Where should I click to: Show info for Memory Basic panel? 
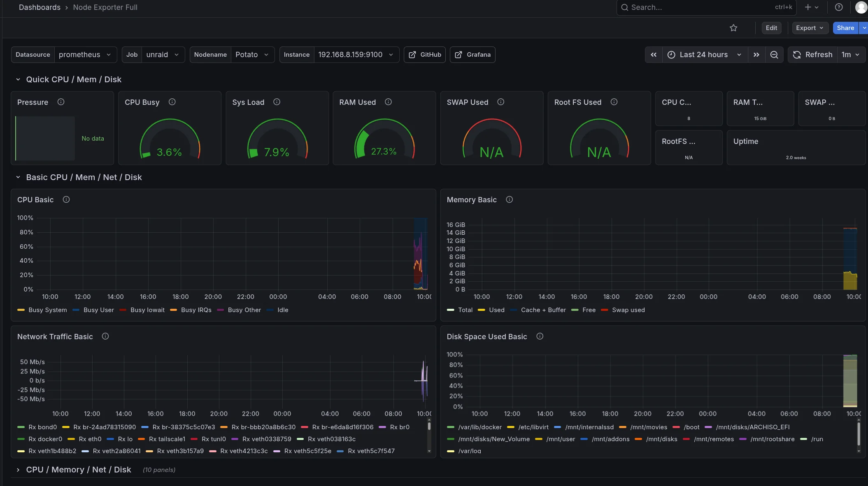click(x=509, y=199)
